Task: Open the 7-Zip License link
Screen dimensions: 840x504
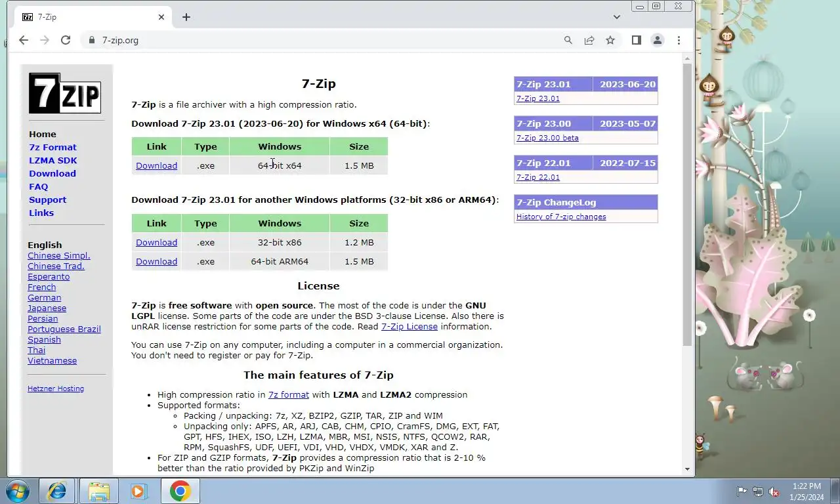Action: click(409, 326)
